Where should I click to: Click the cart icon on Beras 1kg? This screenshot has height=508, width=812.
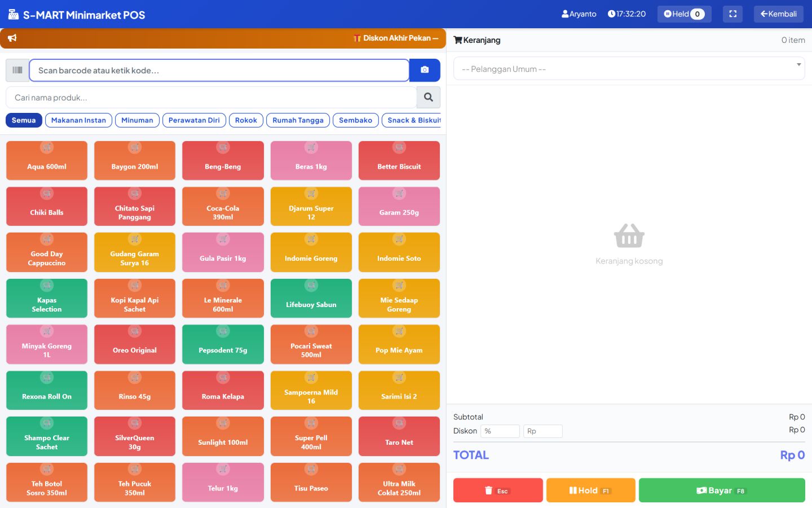pyautogui.click(x=311, y=147)
